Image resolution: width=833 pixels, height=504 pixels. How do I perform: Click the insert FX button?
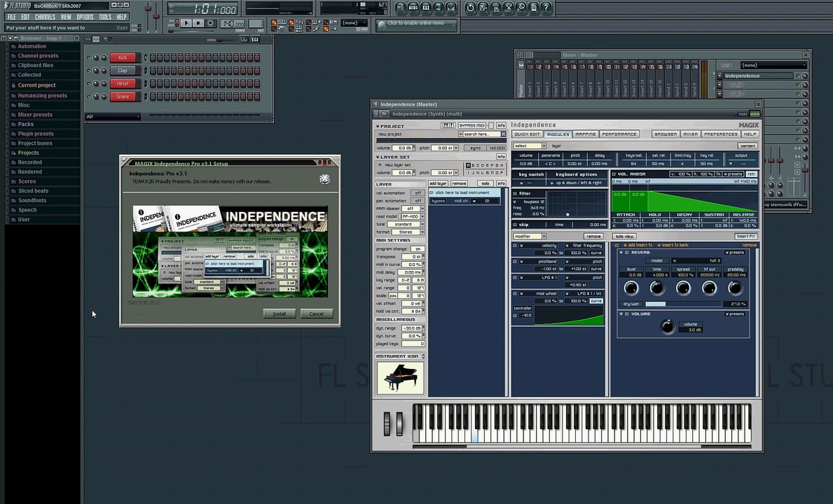coord(746,236)
